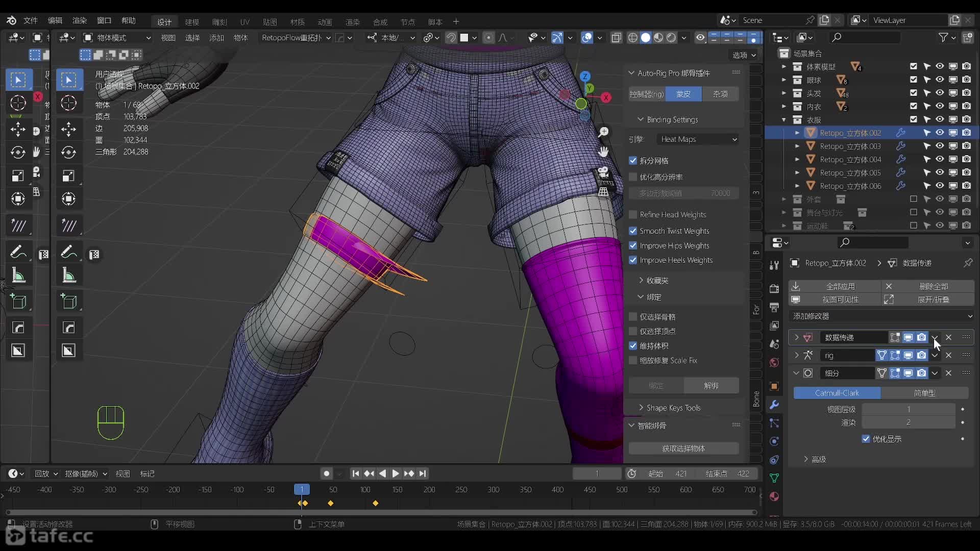Open the 编辑 menu

[55, 20]
